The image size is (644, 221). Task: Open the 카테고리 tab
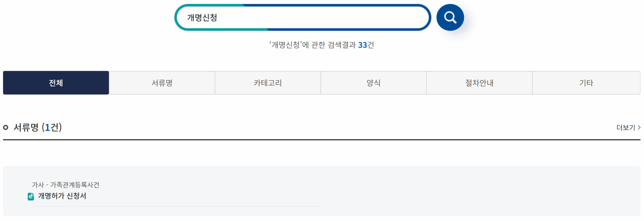tap(268, 83)
